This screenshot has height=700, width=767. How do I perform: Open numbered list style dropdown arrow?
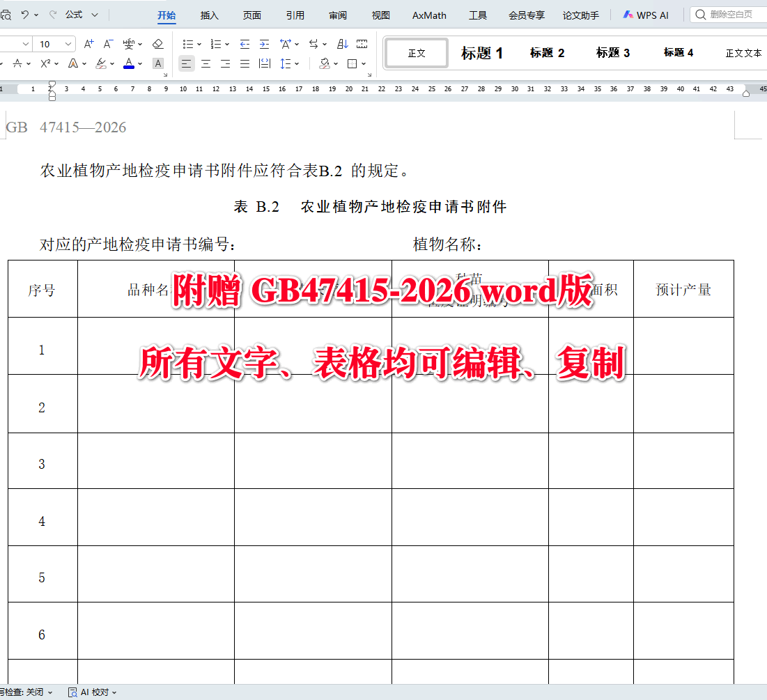click(x=227, y=45)
